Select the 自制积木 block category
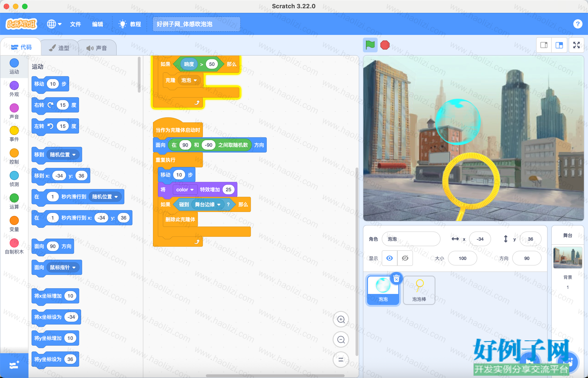 (14, 247)
